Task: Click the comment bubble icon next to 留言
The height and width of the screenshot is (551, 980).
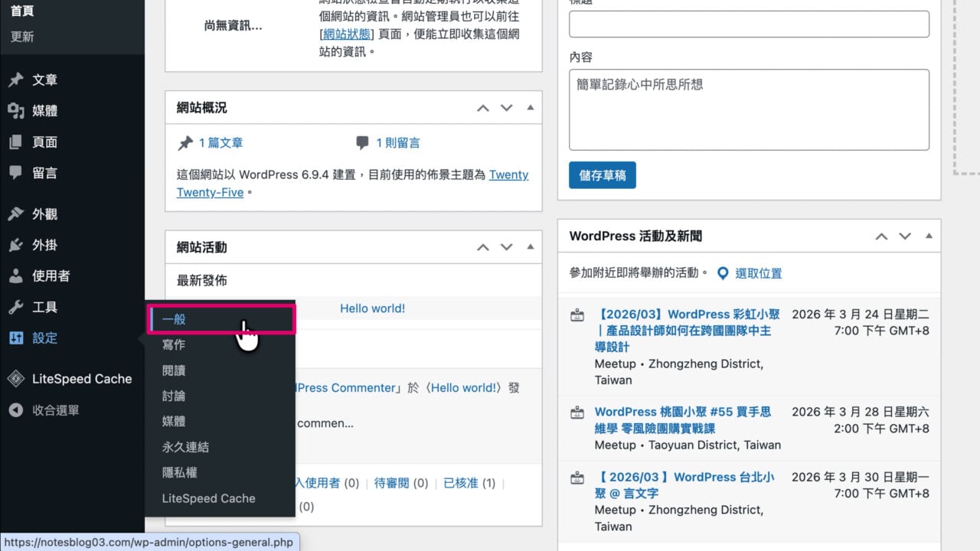Action: tap(16, 173)
